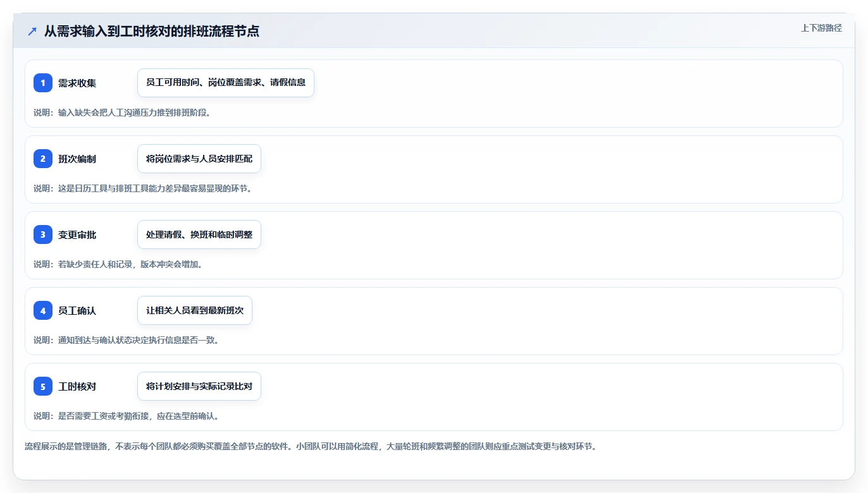Click the 变更审批 step name

(x=77, y=234)
